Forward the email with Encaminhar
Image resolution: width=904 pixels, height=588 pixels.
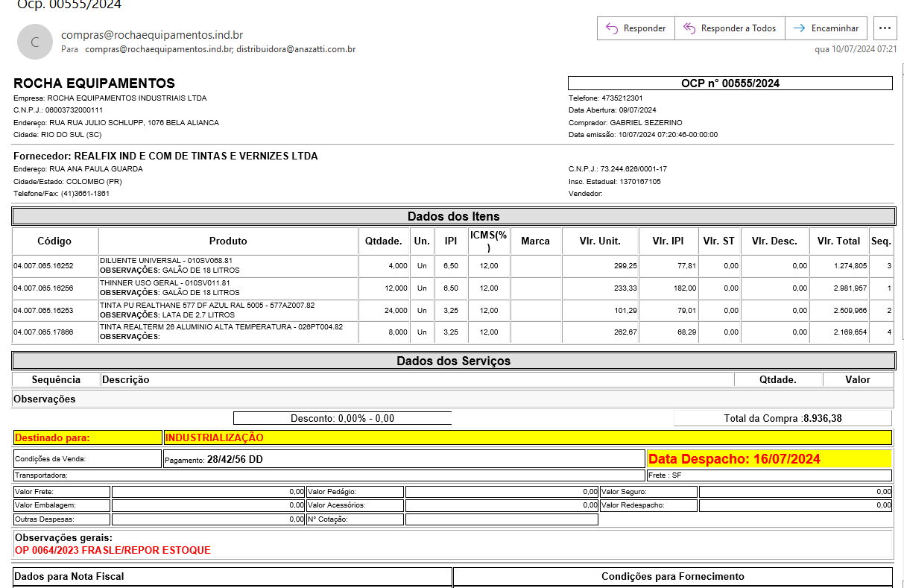point(826,28)
